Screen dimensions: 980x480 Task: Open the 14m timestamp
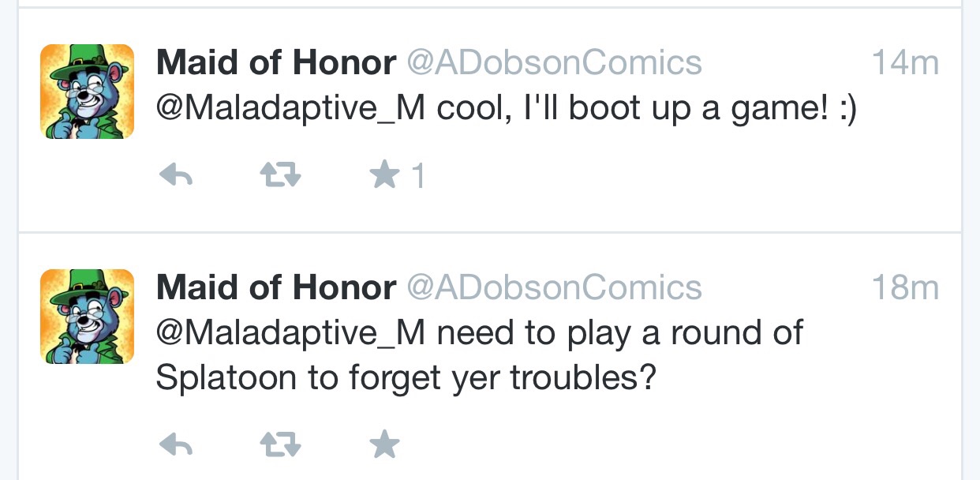click(x=905, y=63)
